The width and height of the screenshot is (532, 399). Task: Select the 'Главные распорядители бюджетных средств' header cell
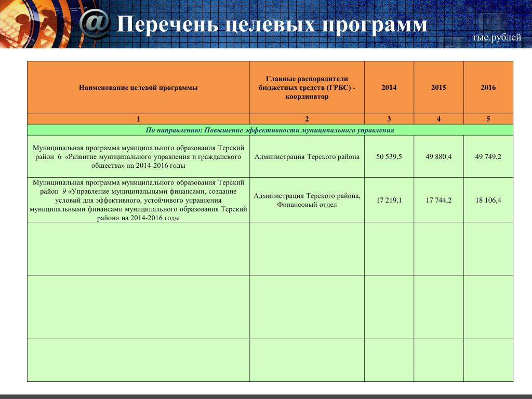307,87
